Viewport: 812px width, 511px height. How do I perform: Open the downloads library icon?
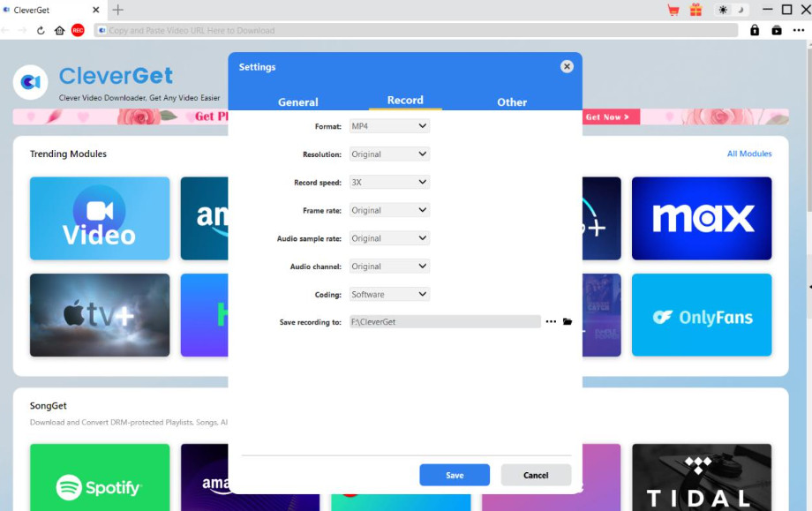click(x=777, y=30)
